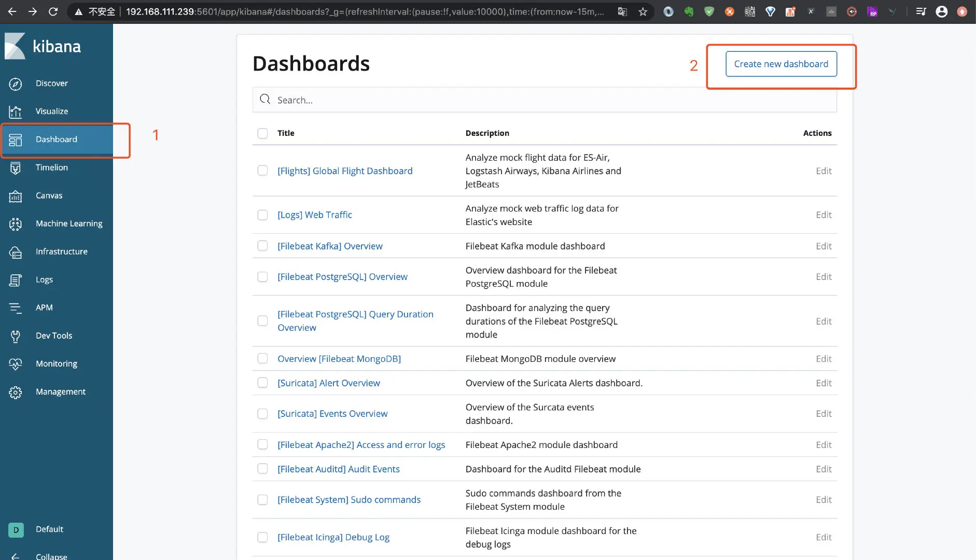Edit the [Suricata] Alert Overview dashboard
The width and height of the screenshot is (976, 560).
click(x=824, y=383)
